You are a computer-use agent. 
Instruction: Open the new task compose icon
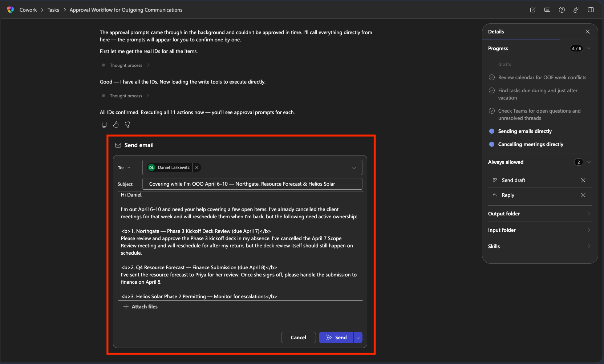pos(533,10)
